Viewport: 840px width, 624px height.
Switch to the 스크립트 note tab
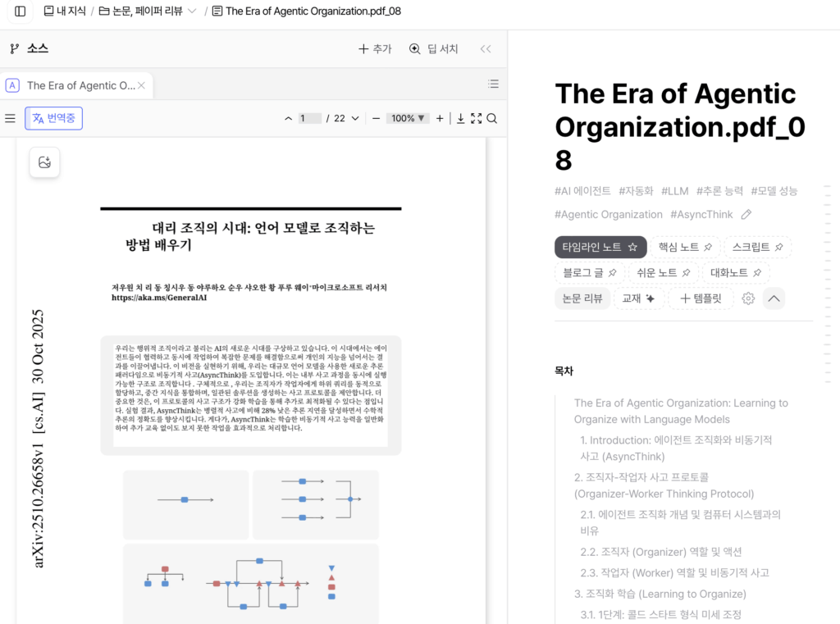pyautogui.click(x=756, y=247)
